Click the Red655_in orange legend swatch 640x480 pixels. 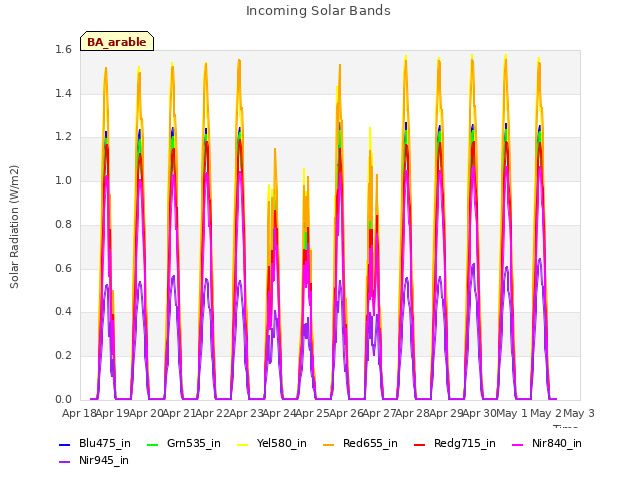coord(329,444)
